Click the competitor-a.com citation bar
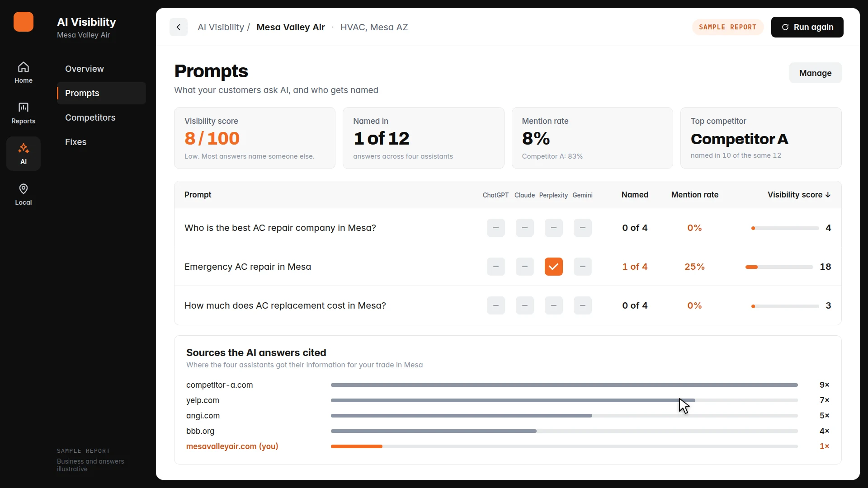This screenshot has height=488, width=868. point(564,385)
